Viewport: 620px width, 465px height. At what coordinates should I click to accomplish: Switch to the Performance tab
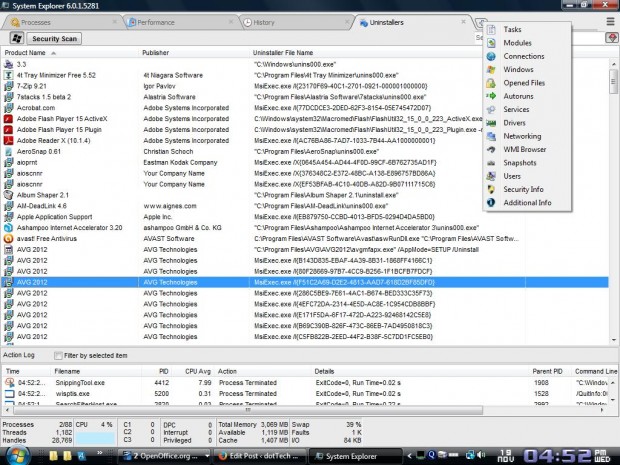click(180, 22)
